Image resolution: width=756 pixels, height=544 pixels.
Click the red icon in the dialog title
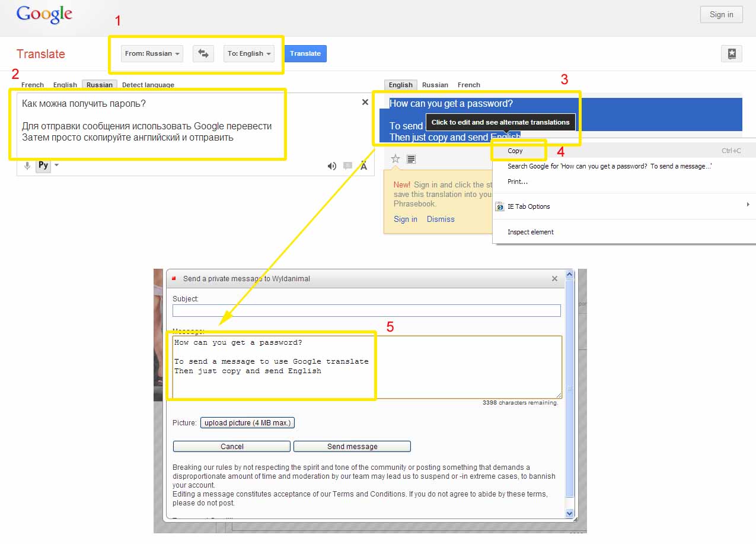(174, 278)
